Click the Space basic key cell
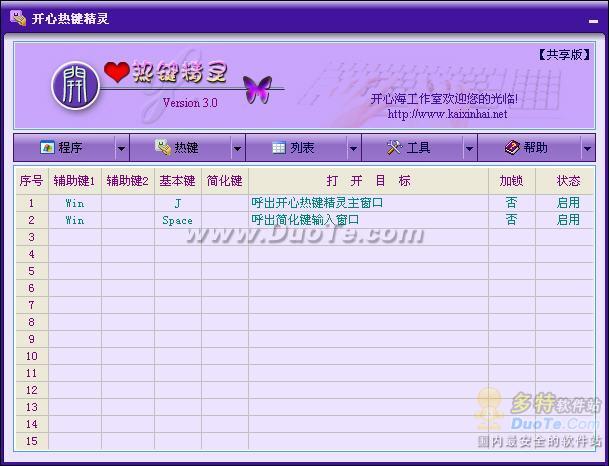Viewport: 609px width, 466px height. [177, 220]
